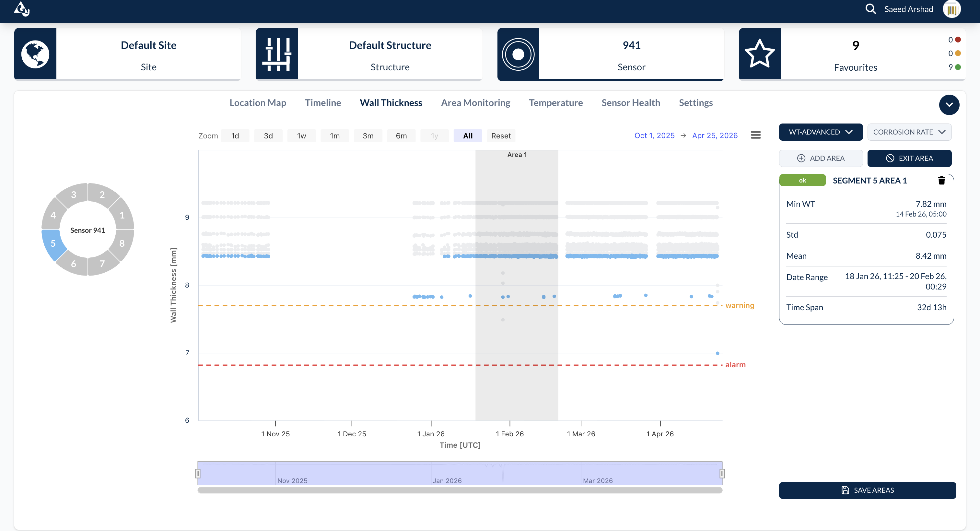The image size is (980, 531).
Task: Open the 9 Favourites card
Action: [852, 54]
